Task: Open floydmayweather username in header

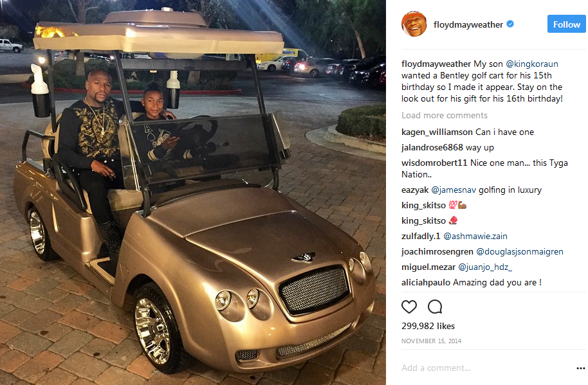Action: pyautogui.click(x=468, y=24)
